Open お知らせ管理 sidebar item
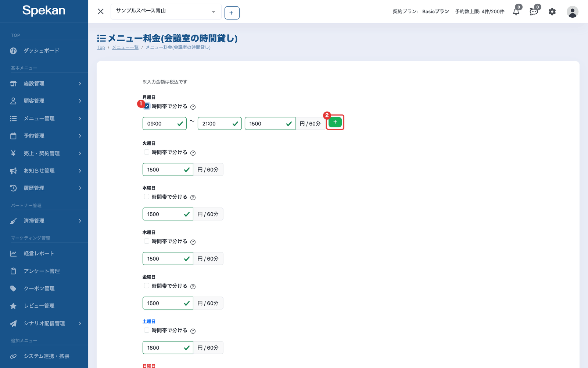 click(44, 171)
